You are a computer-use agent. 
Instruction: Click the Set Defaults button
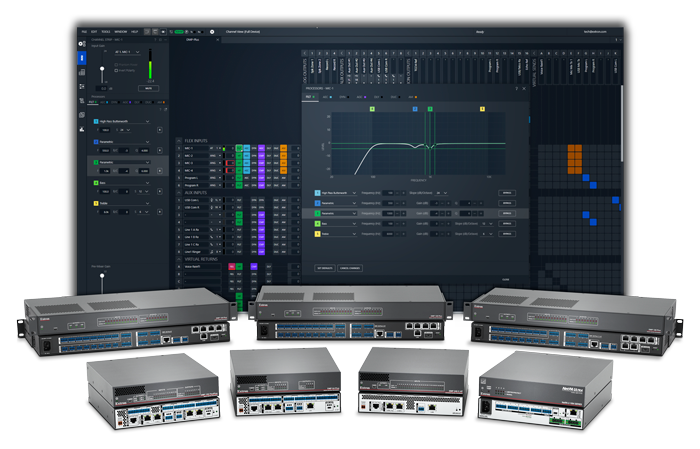point(324,269)
